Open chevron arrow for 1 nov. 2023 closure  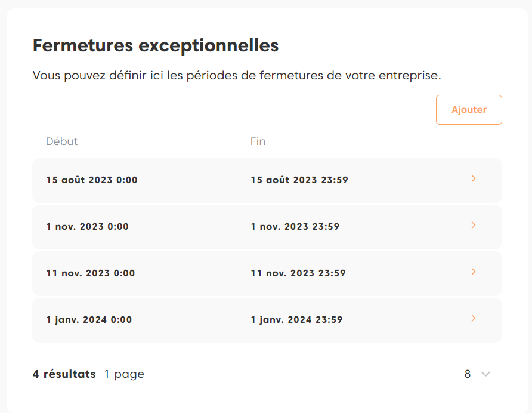click(x=474, y=225)
